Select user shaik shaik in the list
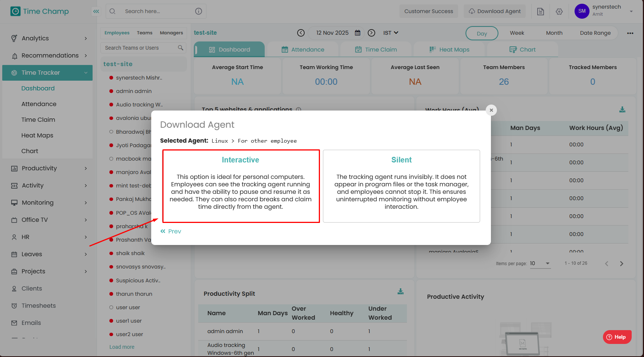Image resolution: width=644 pixels, height=357 pixels. (x=130, y=253)
